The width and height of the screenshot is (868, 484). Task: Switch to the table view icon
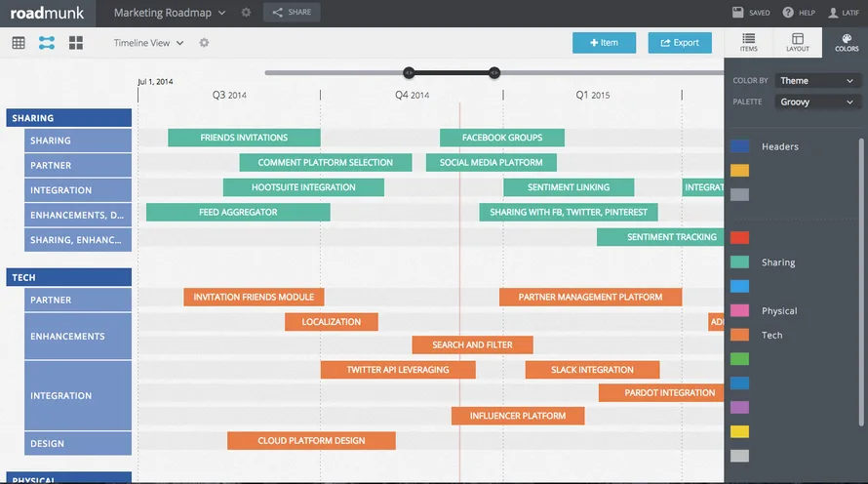click(x=19, y=43)
